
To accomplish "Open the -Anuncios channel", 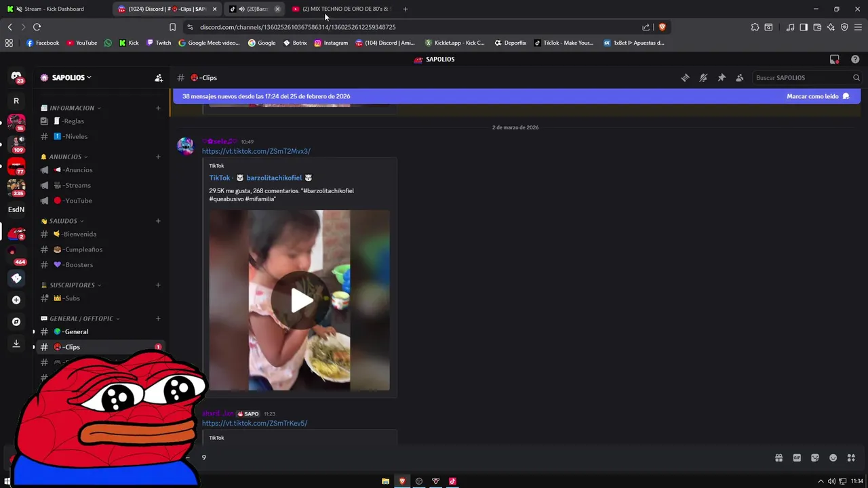I will click(100, 170).
